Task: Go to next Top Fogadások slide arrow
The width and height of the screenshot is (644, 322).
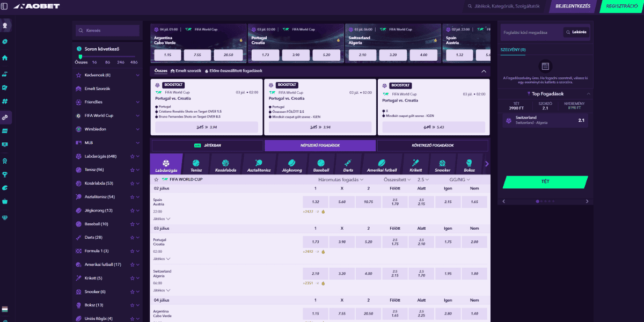Action: pos(587,201)
